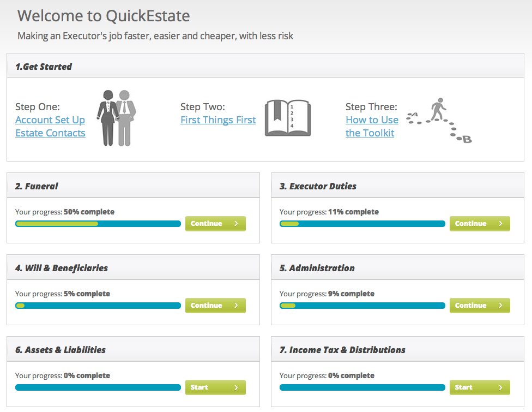Click the two executors people icon

[x=116, y=118]
